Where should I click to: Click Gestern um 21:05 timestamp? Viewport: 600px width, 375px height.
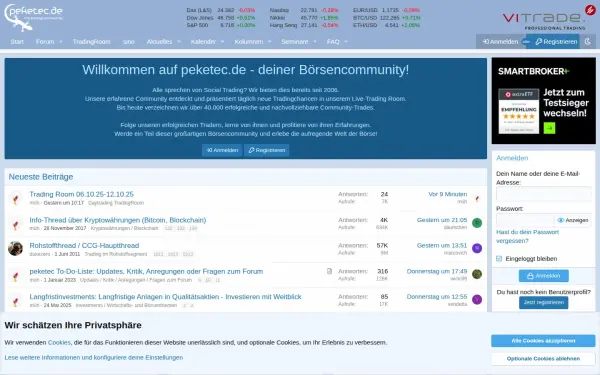pos(442,220)
